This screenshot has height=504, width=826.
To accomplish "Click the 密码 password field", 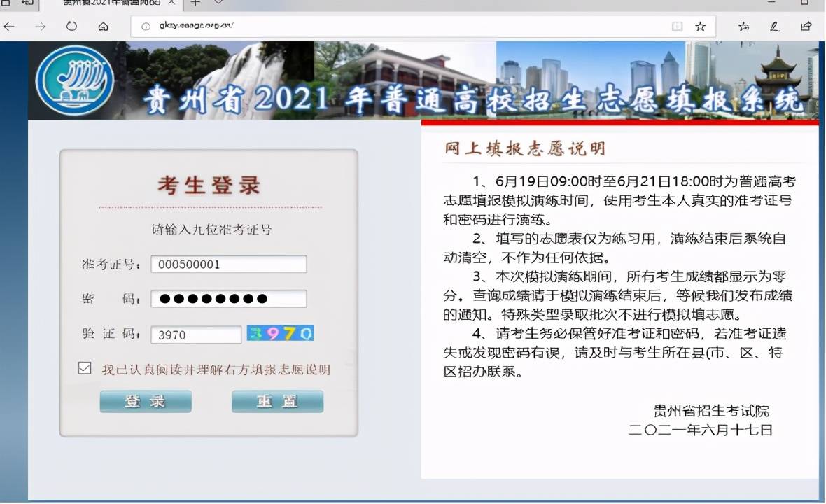I will point(229,299).
